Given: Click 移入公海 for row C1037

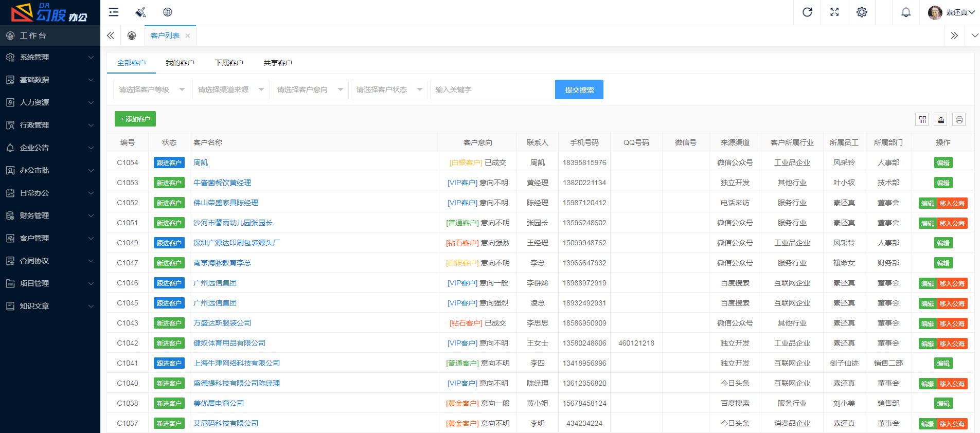Looking at the screenshot, I should [x=952, y=424].
